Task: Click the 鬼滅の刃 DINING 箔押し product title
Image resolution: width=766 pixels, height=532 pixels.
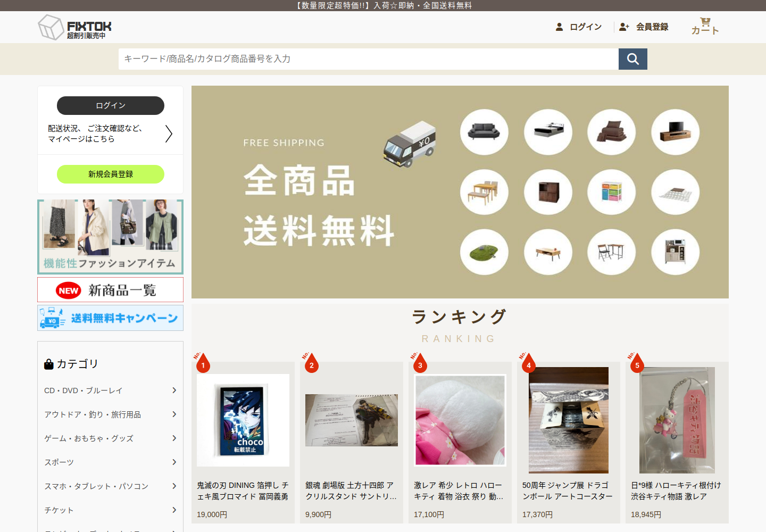Action: coord(243,491)
